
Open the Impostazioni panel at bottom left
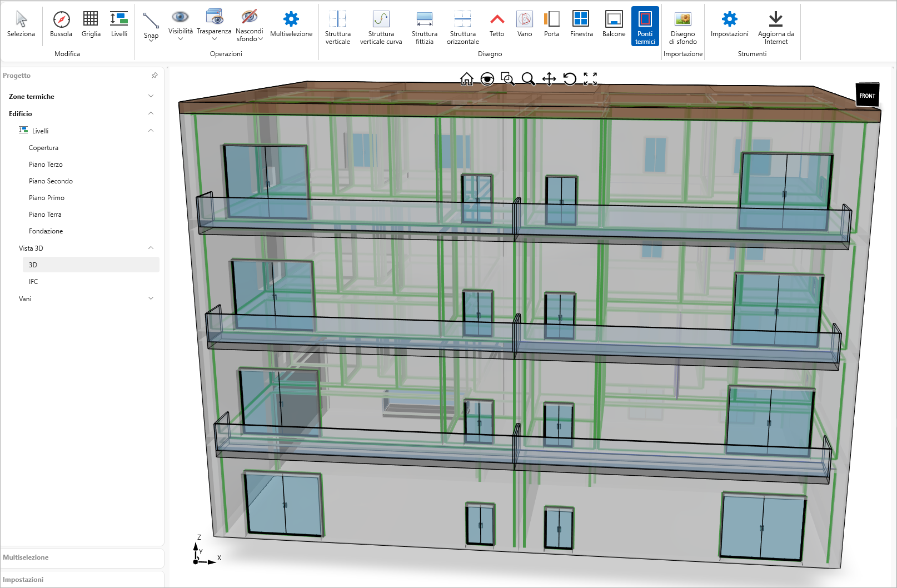[x=23, y=580]
